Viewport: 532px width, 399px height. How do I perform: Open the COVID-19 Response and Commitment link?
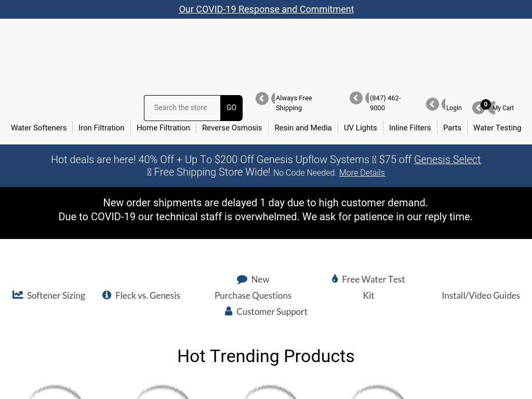pyautogui.click(x=266, y=9)
